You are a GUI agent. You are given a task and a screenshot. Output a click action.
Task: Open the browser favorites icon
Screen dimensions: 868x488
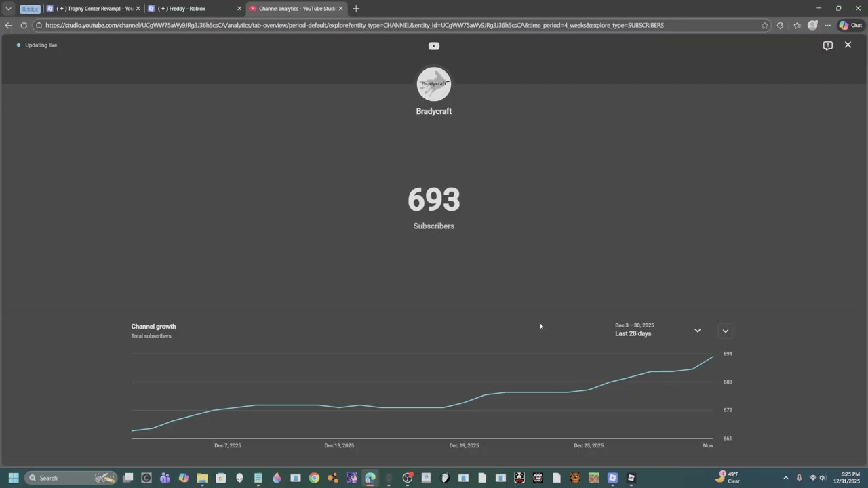[x=797, y=26]
